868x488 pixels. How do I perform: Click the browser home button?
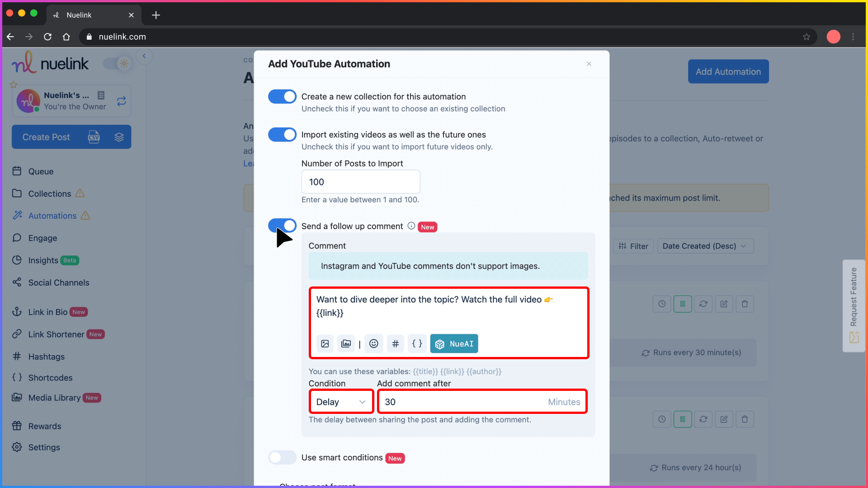pos(66,37)
